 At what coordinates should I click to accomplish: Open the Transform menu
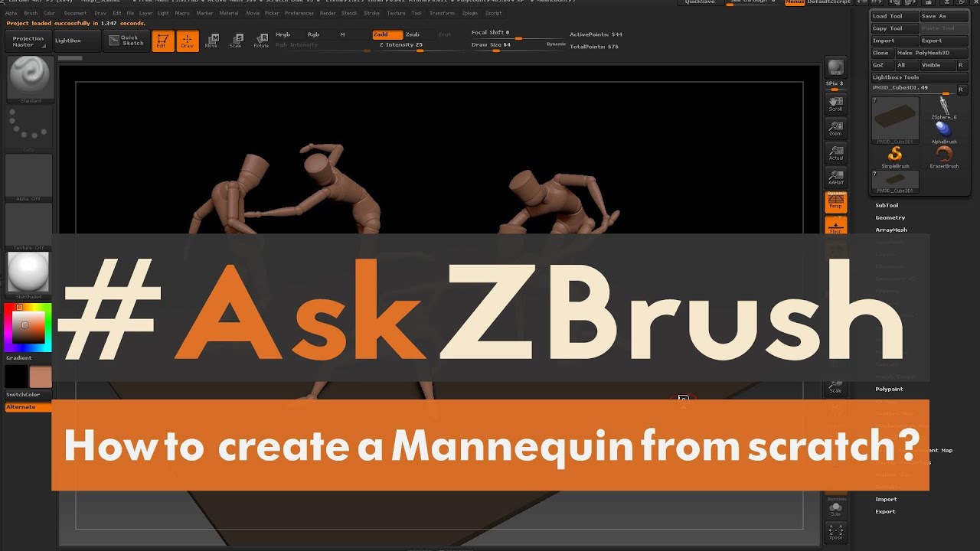click(442, 13)
